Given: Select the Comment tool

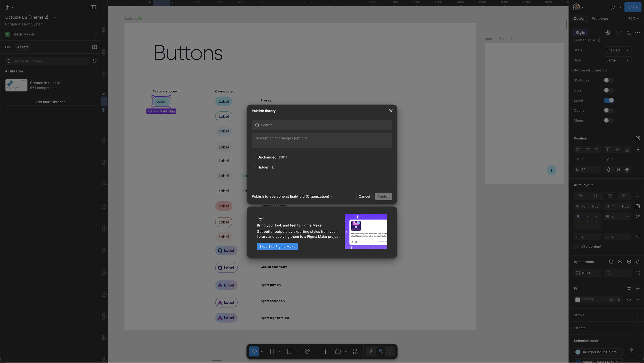Looking at the screenshot, I should coord(338,351).
